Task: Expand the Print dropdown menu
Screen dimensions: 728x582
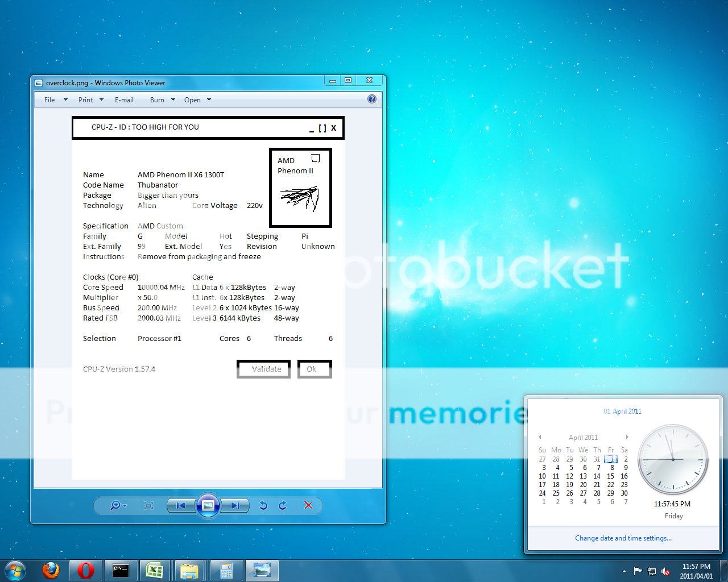Action: pos(91,100)
